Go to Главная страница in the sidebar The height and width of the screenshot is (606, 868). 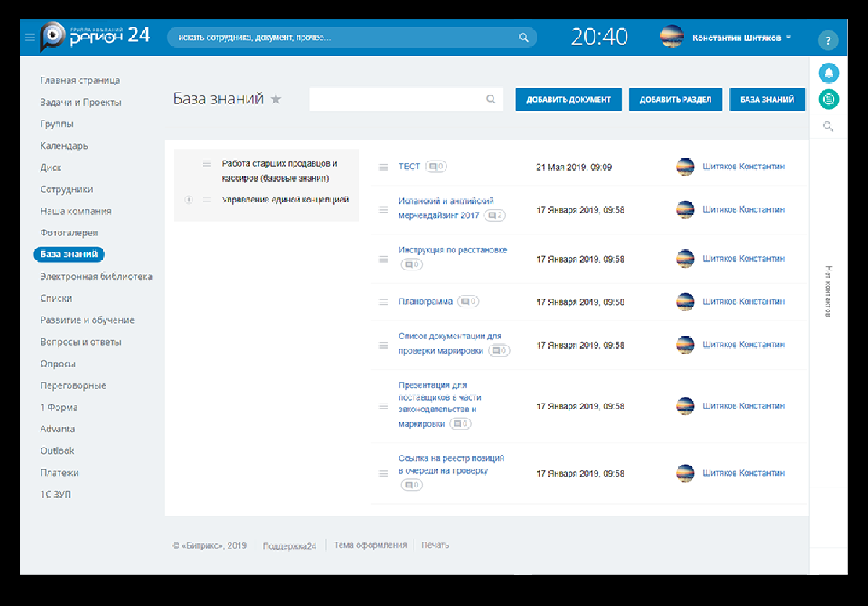click(80, 80)
